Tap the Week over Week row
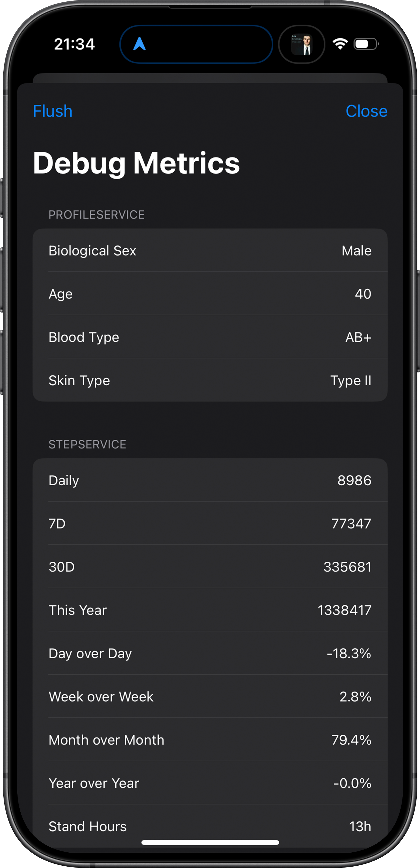This screenshot has width=420, height=868. (210, 697)
